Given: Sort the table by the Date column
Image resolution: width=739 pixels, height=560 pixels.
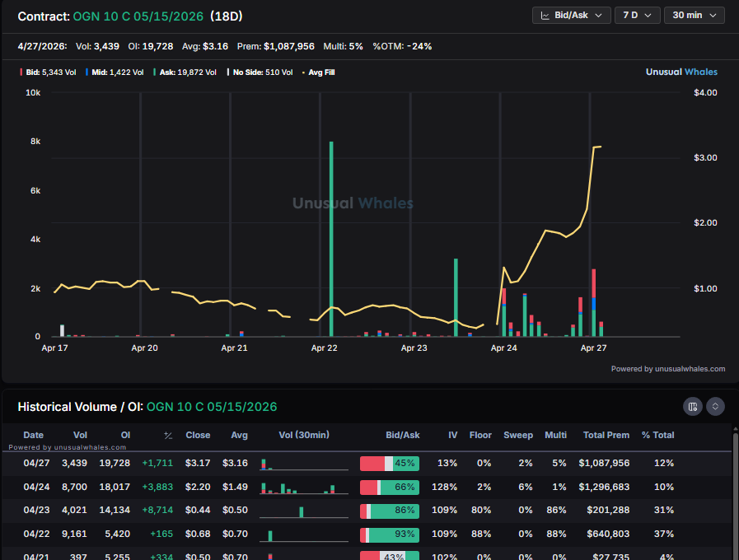Looking at the screenshot, I should click(x=33, y=435).
